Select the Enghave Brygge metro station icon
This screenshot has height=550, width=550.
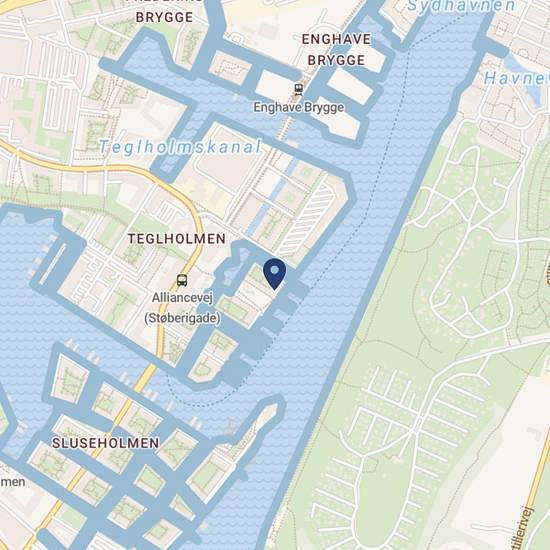point(299,89)
